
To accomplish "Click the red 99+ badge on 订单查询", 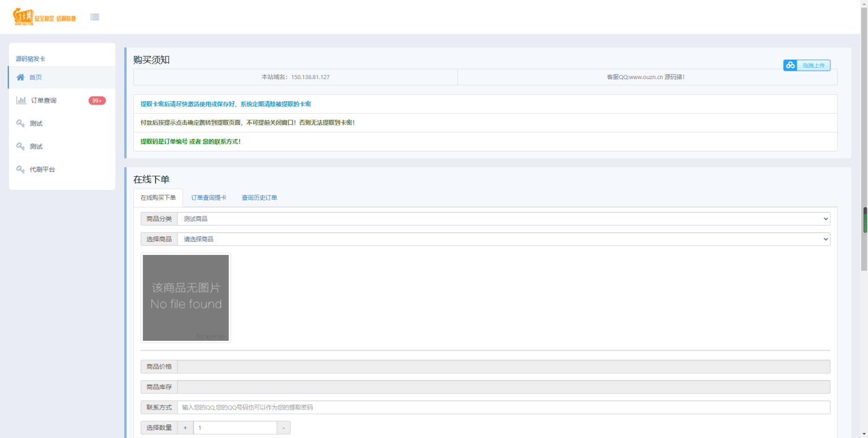I will [97, 101].
